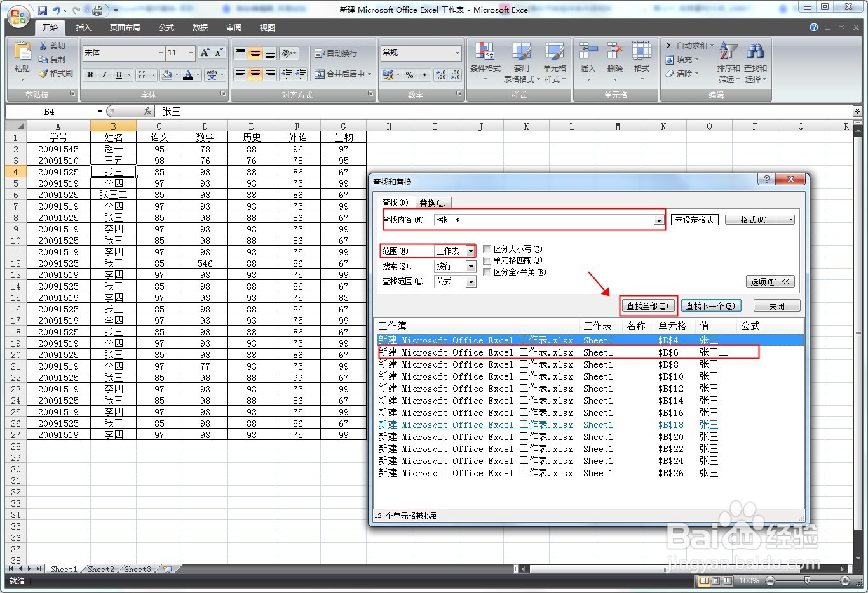Open the 数据 ribbon tab
868x593 pixels.
pyautogui.click(x=200, y=28)
